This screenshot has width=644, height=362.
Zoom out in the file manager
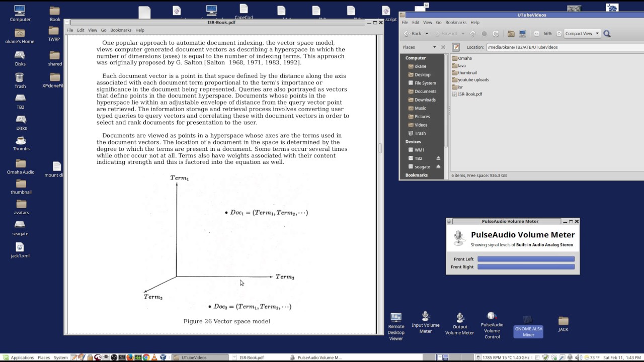pyautogui.click(x=536, y=34)
